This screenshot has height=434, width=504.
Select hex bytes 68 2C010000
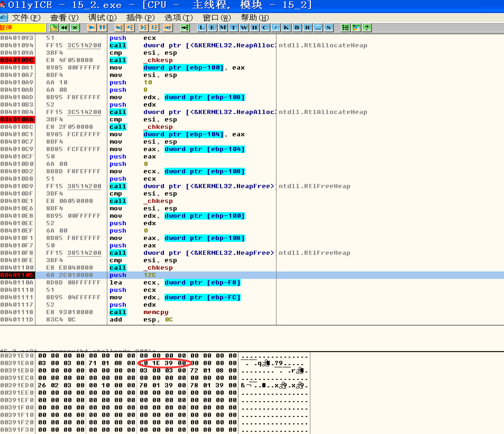pos(70,275)
